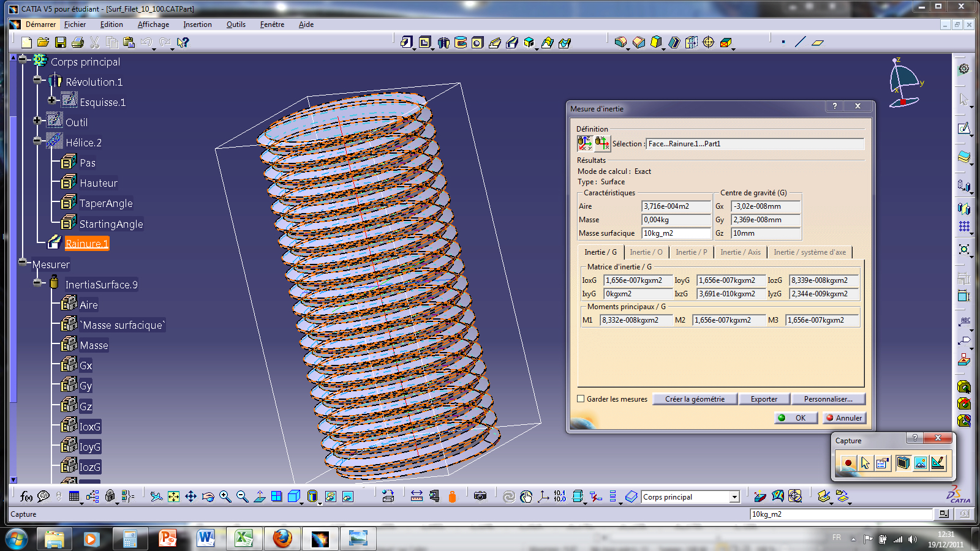Switch to the Inertie / P tab
This screenshot has height=551, width=980.
tap(692, 252)
